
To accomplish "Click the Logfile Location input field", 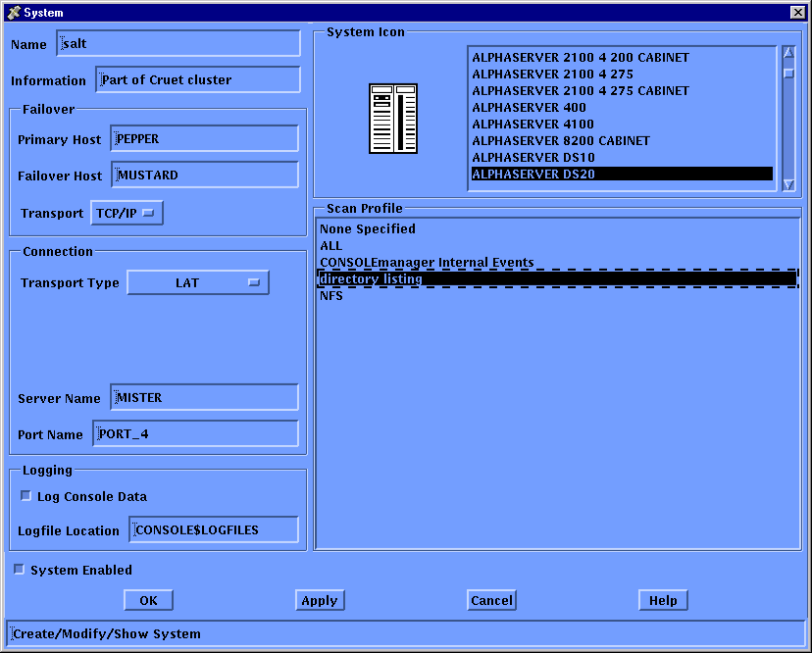I will click(214, 529).
